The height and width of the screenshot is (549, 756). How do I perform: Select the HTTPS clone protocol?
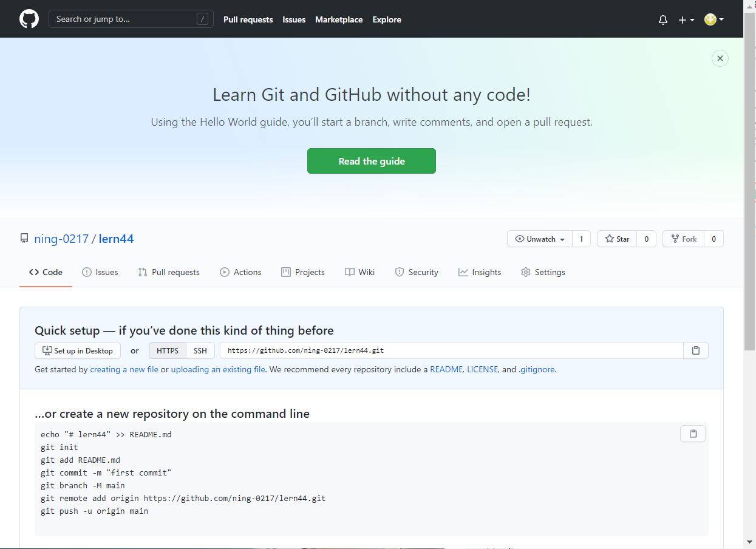click(168, 350)
